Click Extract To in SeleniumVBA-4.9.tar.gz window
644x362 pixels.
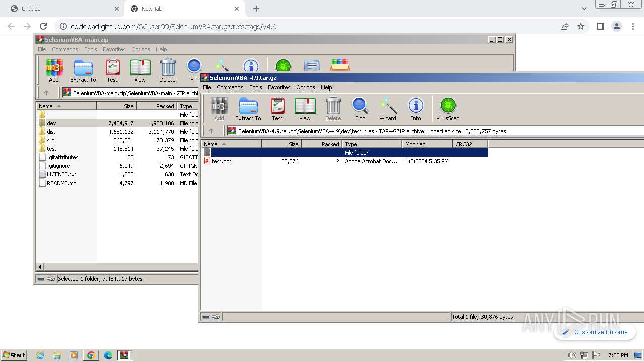[248, 109]
